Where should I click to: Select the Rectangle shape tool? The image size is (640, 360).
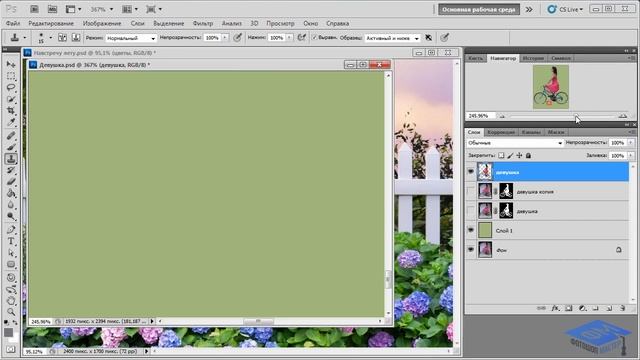pos(11,264)
